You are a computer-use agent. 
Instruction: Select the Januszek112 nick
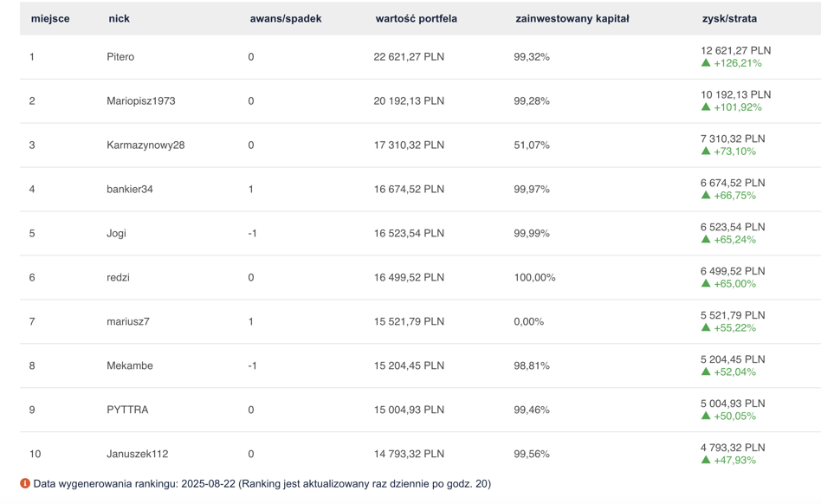pyautogui.click(x=137, y=454)
